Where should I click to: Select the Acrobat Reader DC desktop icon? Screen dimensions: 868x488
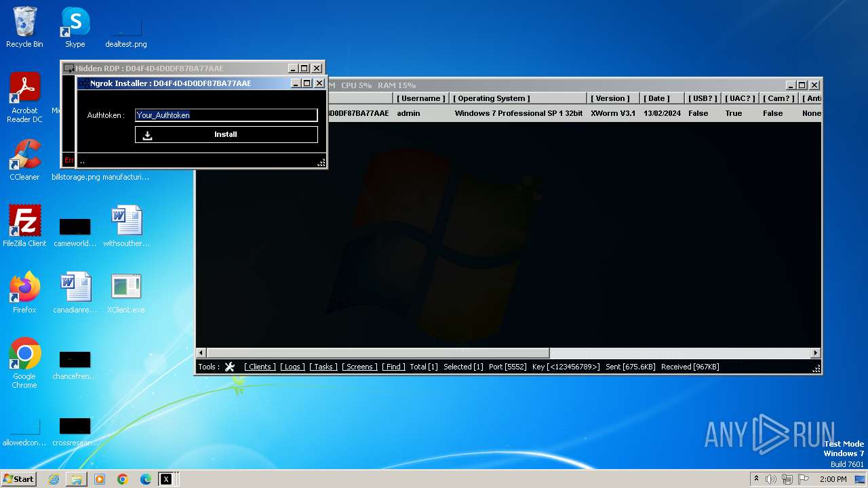pyautogui.click(x=24, y=98)
